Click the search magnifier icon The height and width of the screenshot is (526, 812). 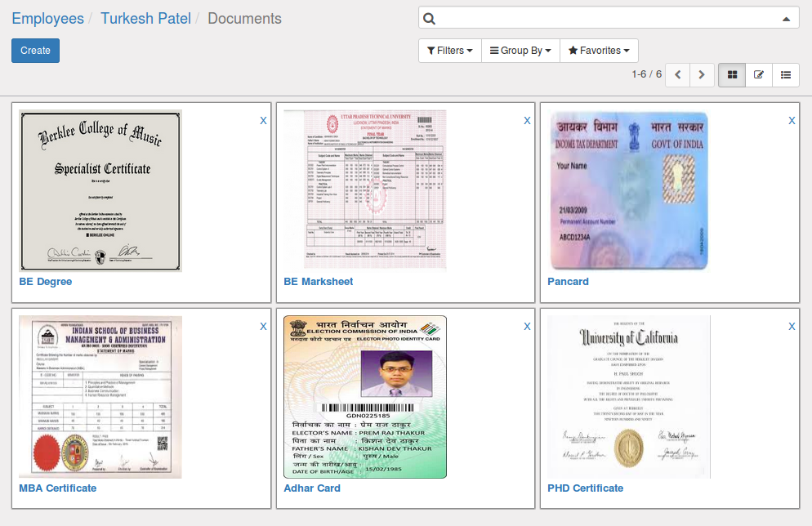click(x=430, y=19)
